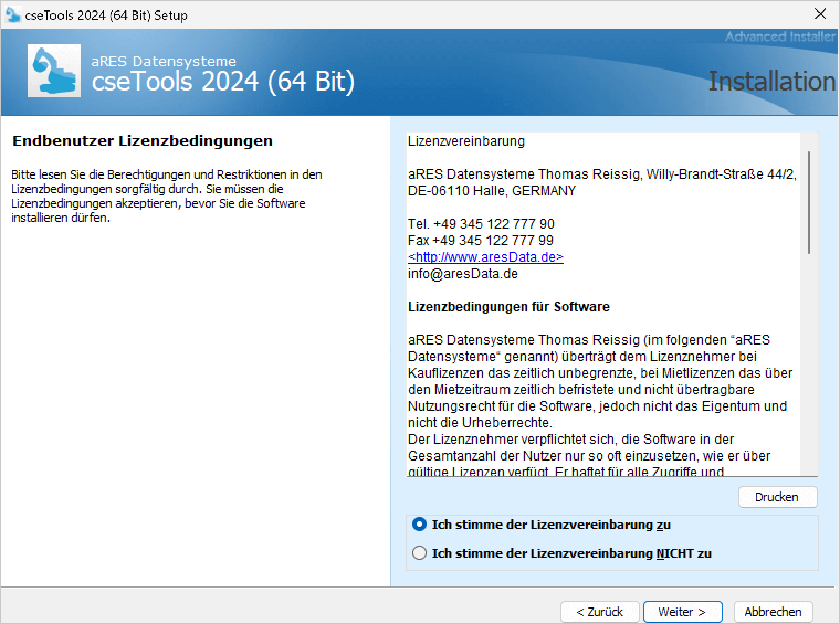Image resolution: width=840 pixels, height=624 pixels.
Task: Go back with the '< Zurück' button
Action: (x=600, y=612)
